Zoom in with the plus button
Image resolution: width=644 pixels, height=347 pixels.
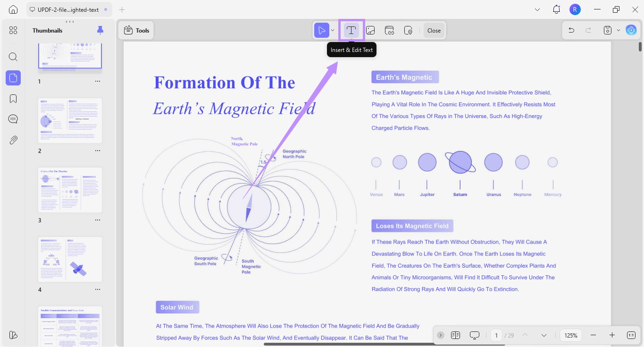[612, 335]
